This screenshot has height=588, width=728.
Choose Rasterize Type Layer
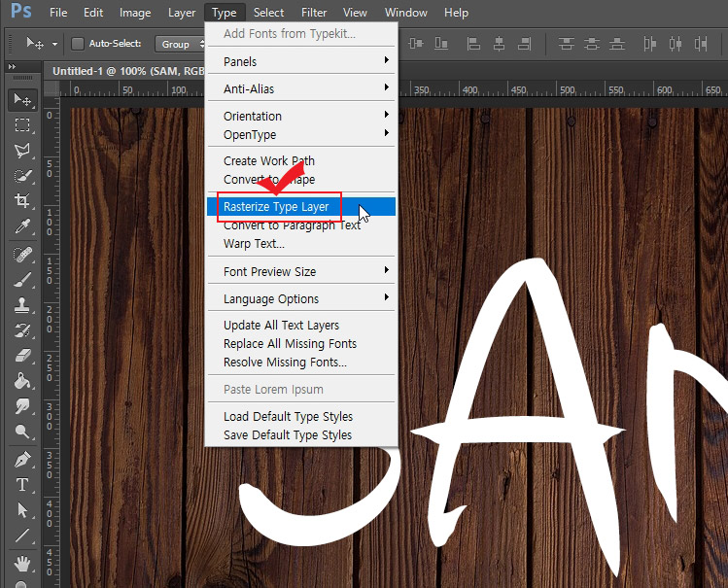click(301, 206)
